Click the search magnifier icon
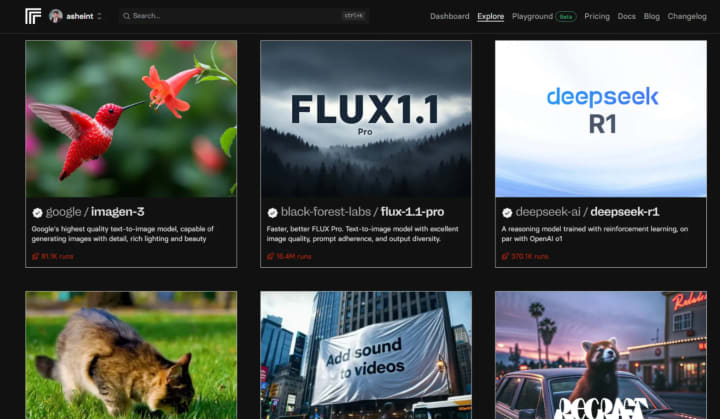Image resolution: width=720 pixels, height=419 pixels. tap(126, 16)
